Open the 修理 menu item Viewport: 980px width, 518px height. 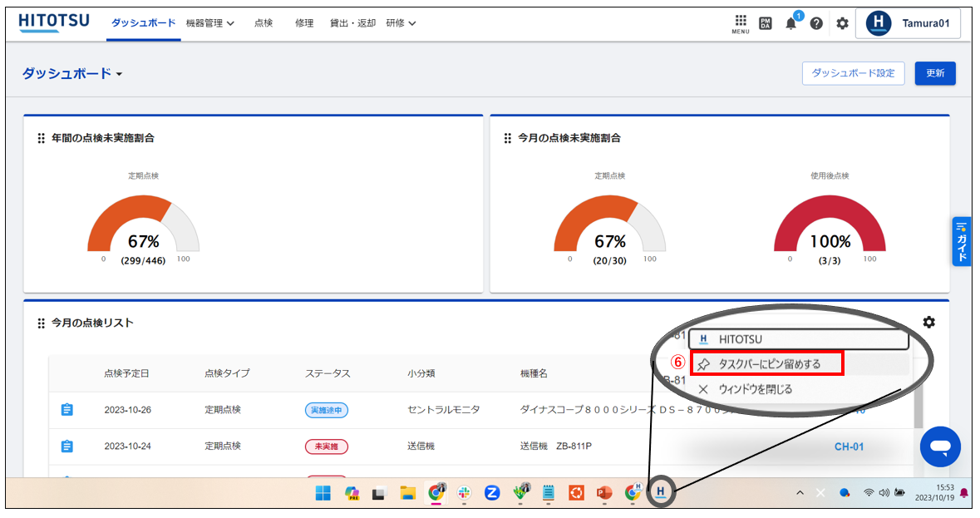pos(304,23)
